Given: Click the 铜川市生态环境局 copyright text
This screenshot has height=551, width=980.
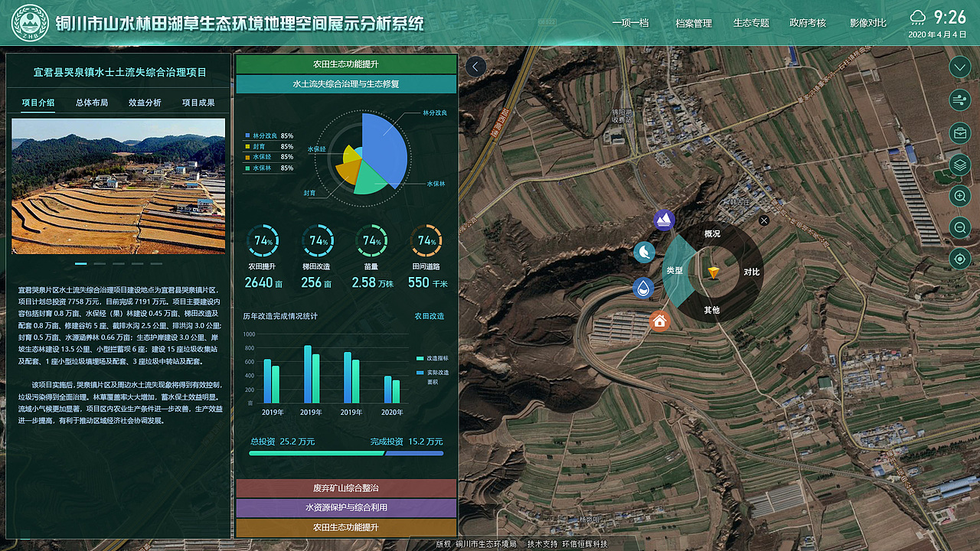Looking at the screenshot, I should [x=486, y=544].
